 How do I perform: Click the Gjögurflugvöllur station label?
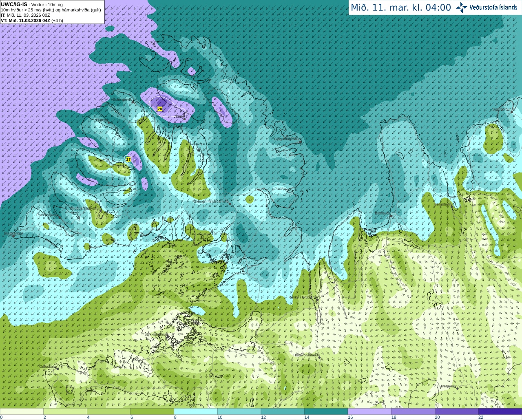[287, 139]
